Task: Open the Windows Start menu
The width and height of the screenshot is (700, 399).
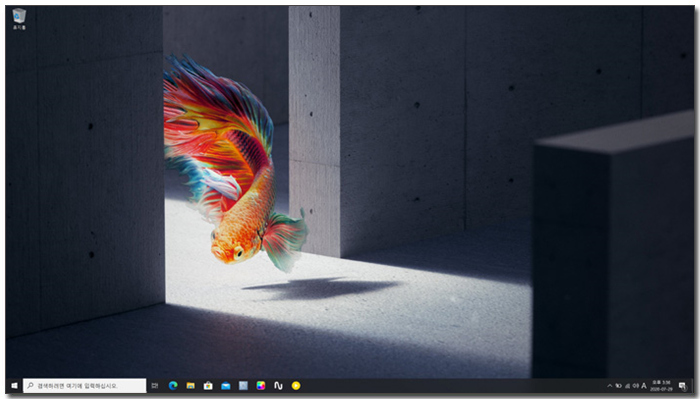Action: (14, 386)
